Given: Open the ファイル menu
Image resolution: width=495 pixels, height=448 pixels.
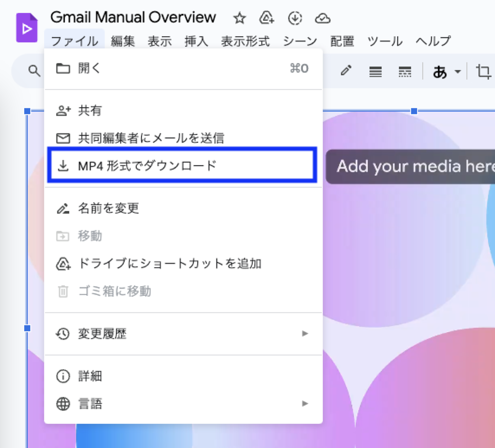Looking at the screenshot, I should 75,41.
